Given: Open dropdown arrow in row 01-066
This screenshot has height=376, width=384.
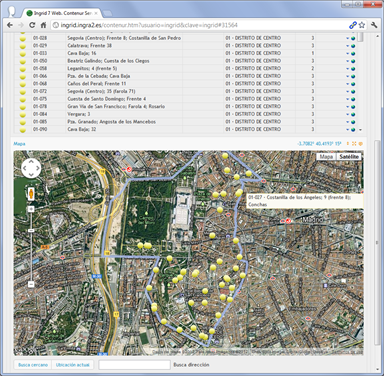Looking at the screenshot, I should (347, 76).
